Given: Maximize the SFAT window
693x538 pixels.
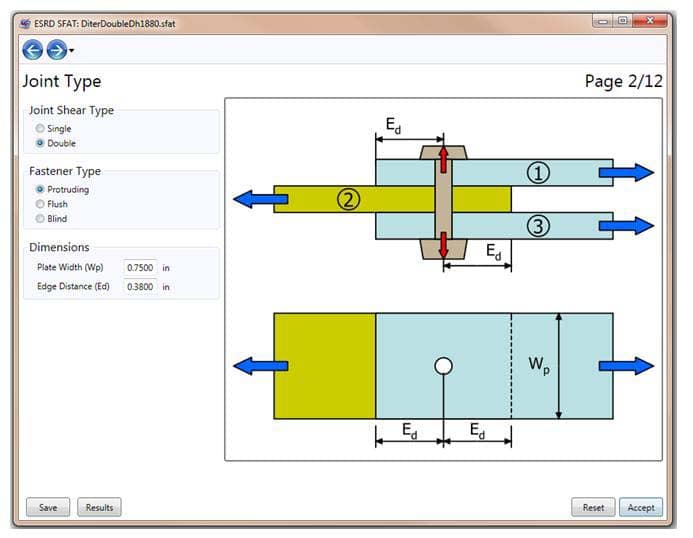Looking at the screenshot, I should click(x=622, y=21).
